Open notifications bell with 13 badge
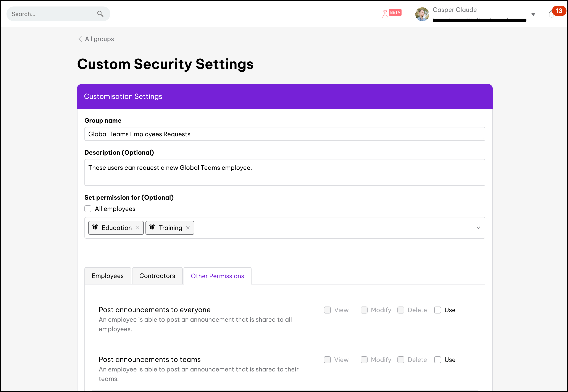The height and width of the screenshot is (392, 568). pos(551,14)
